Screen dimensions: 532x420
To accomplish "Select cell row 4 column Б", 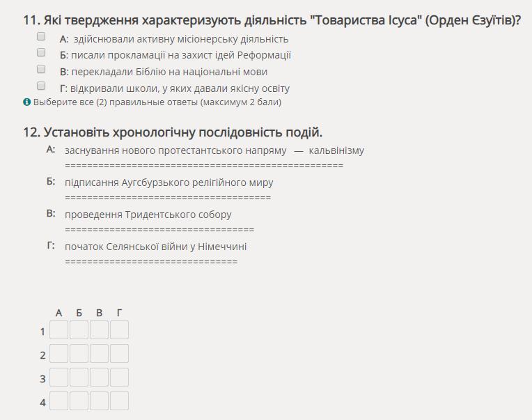I will point(79,401).
